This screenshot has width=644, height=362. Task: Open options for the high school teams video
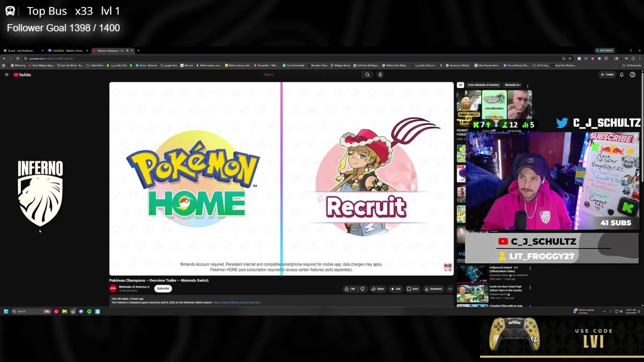(530, 288)
